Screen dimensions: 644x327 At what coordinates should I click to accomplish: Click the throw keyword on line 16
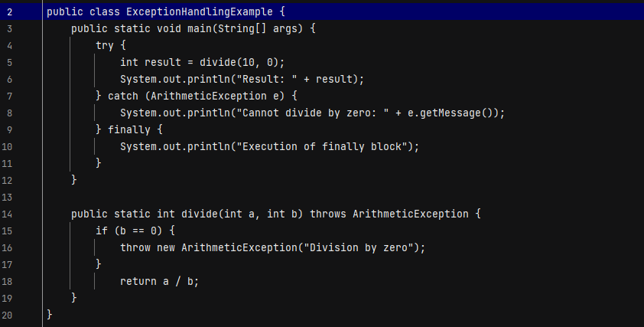click(135, 248)
